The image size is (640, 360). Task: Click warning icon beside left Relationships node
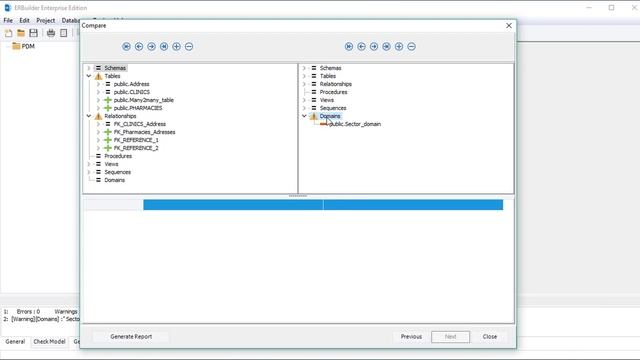pos(98,116)
